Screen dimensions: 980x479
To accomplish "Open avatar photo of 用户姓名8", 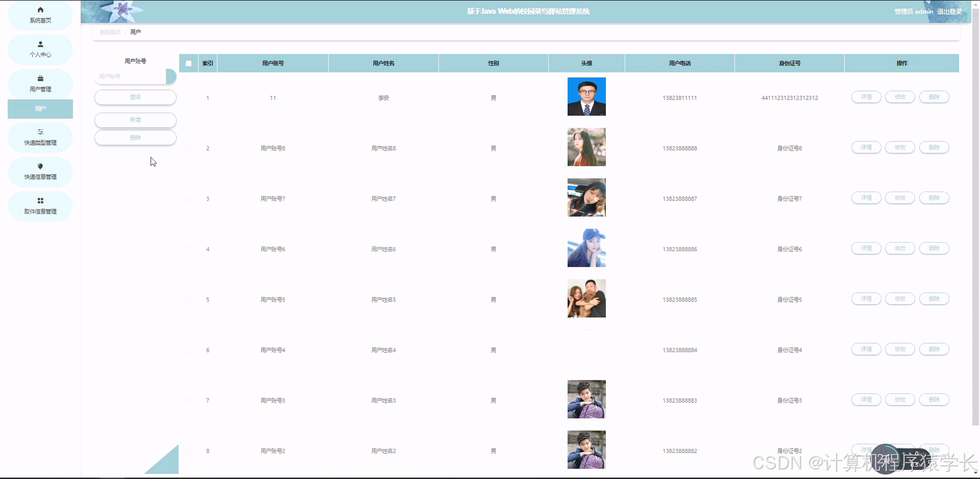I will point(586,147).
